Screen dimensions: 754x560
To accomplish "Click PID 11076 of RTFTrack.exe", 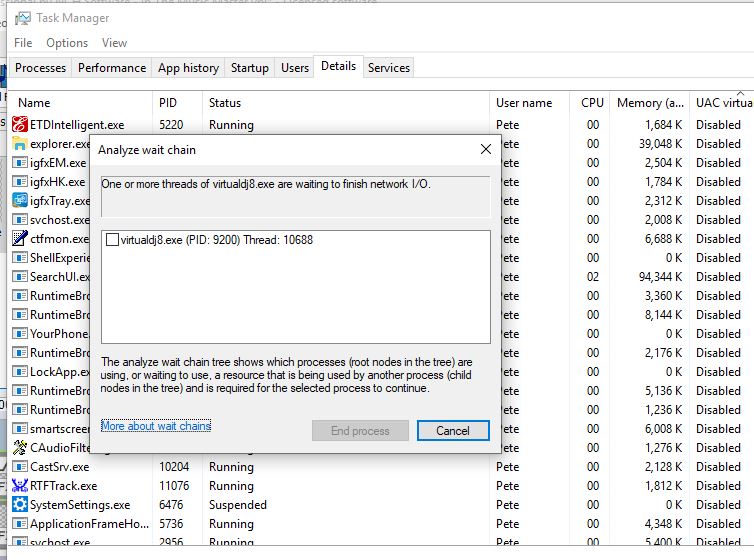I will [174, 486].
